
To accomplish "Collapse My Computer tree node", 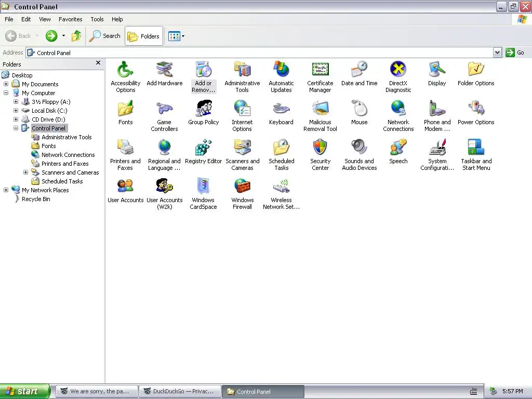I will tap(6, 93).
